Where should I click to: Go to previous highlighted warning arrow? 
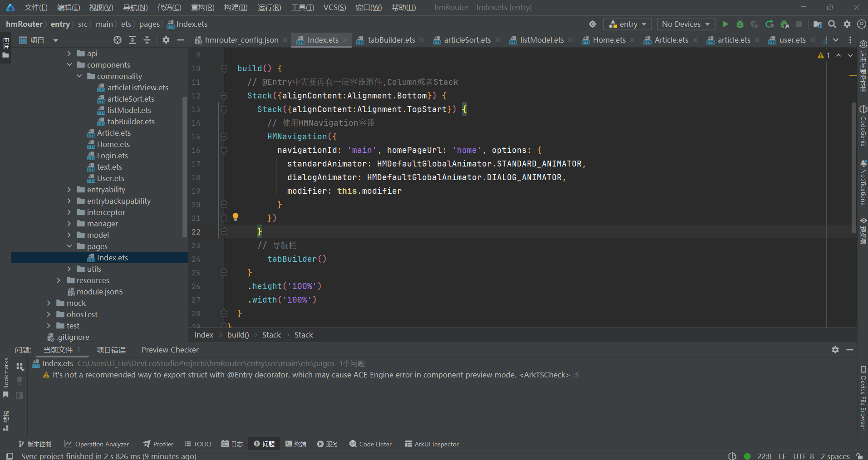click(x=839, y=55)
